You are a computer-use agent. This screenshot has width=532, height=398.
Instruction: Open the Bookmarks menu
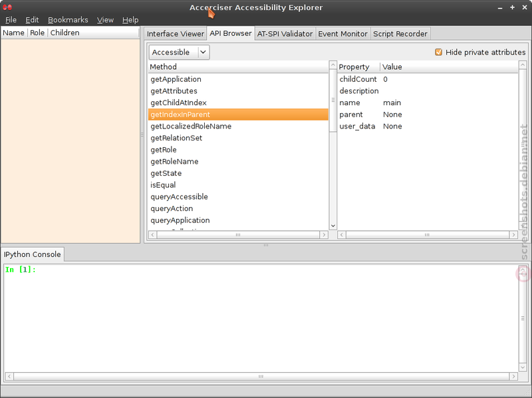68,20
